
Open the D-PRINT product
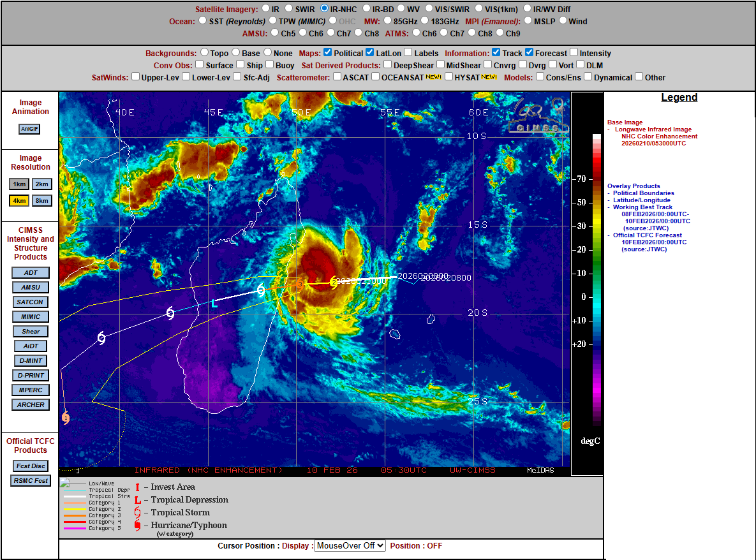tap(31, 376)
